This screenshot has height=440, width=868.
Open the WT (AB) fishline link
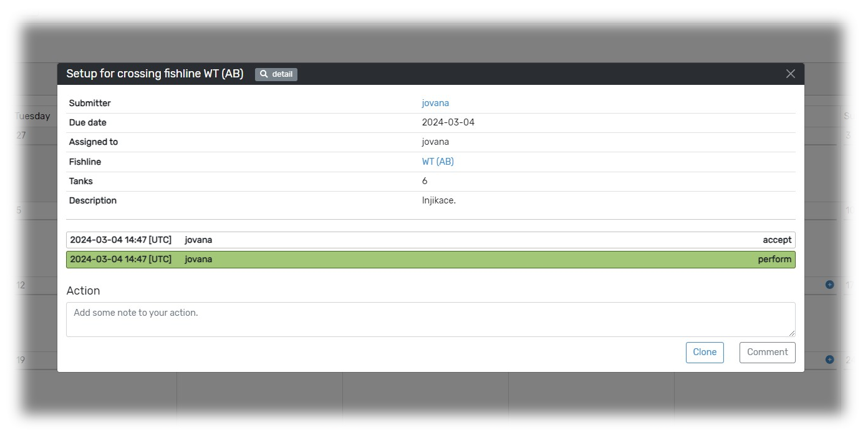pyautogui.click(x=438, y=162)
